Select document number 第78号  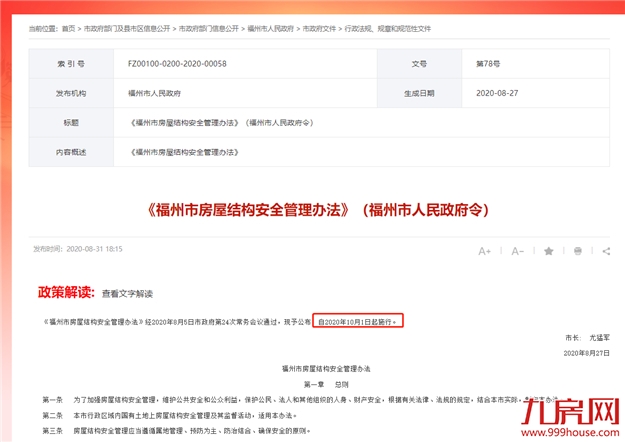click(x=488, y=64)
